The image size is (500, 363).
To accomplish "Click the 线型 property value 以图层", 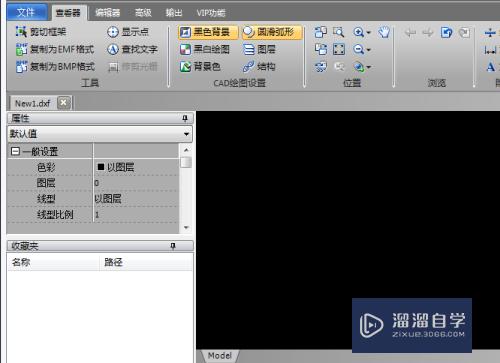I will click(x=108, y=199).
